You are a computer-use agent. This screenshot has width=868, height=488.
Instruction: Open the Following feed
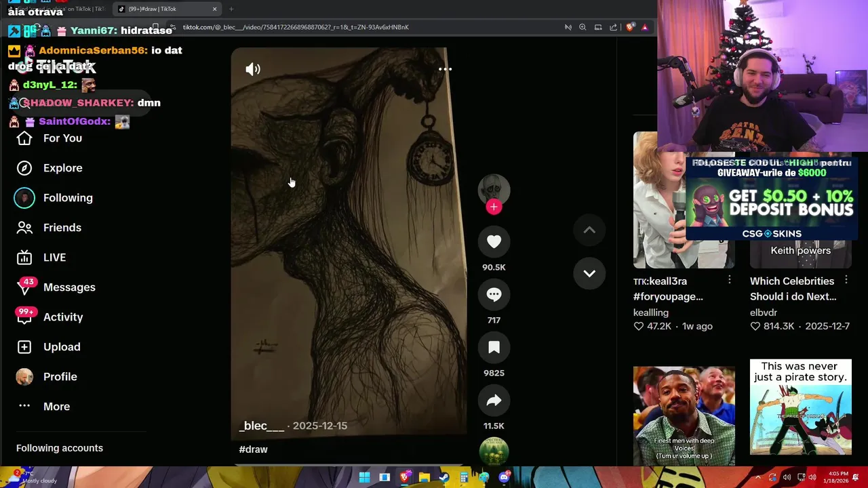coord(68,198)
